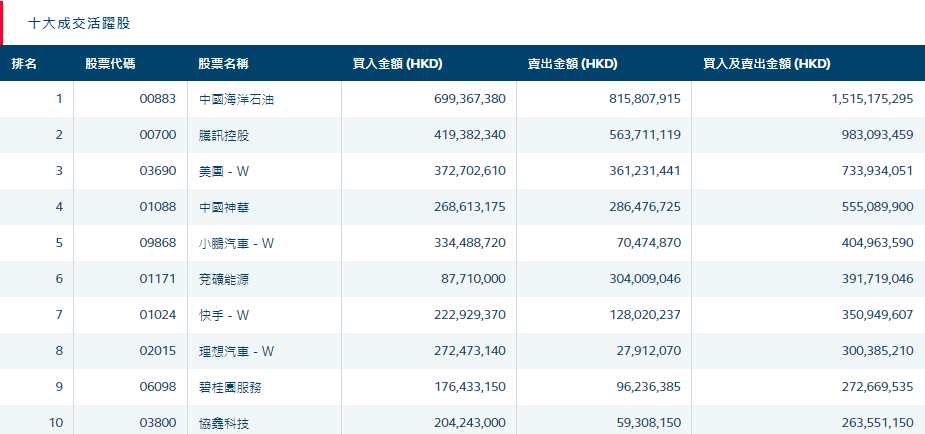
Task: Click sell amount 563,711,119
Action: coord(645,135)
